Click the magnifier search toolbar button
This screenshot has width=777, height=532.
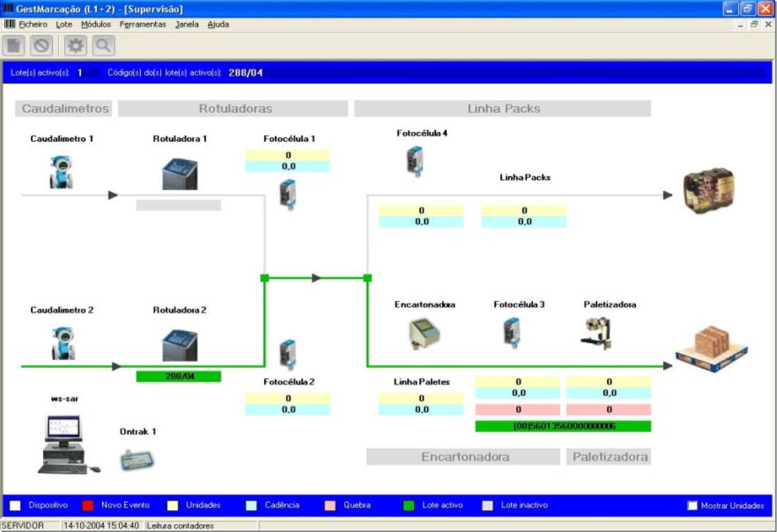point(102,44)
